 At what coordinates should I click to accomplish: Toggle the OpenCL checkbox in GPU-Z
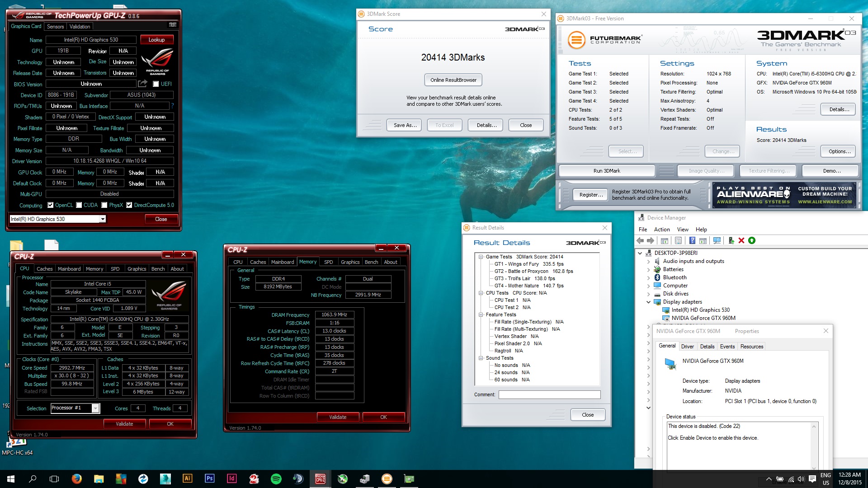[x=50, y=205]
